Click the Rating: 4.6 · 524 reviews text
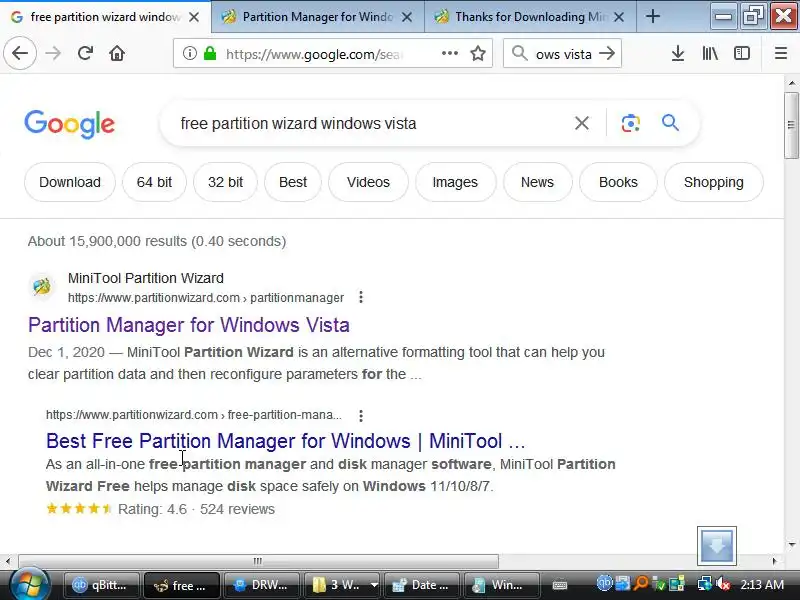This screenshot has height=600, width=800. coord(196,509)
